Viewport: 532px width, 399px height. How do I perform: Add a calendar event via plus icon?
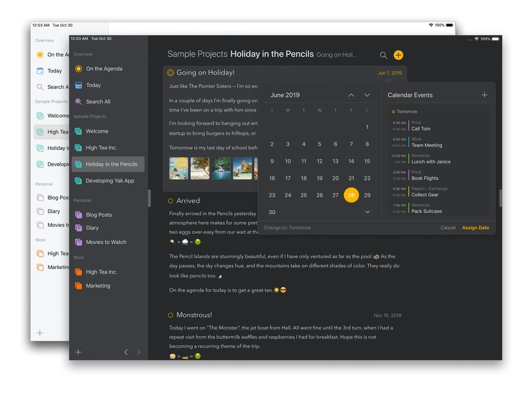point(485,95)
